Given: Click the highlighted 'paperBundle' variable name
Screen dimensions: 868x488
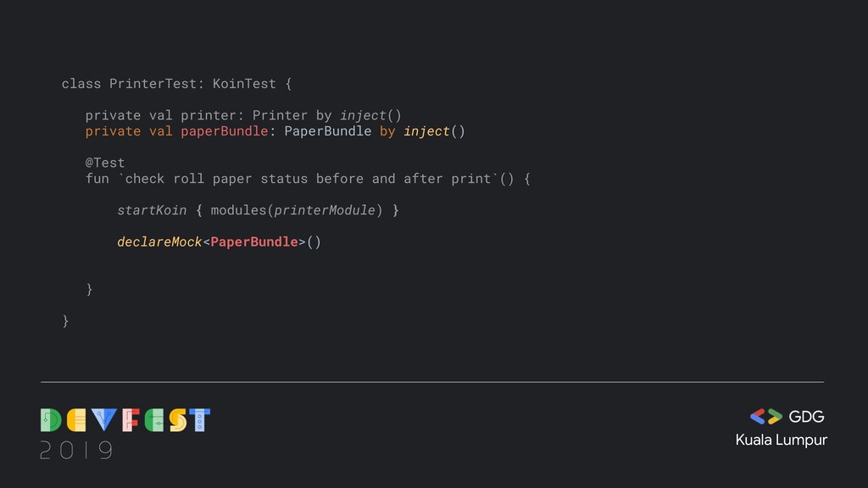Looking at the screenshot, I should click(x=224, y=131).
